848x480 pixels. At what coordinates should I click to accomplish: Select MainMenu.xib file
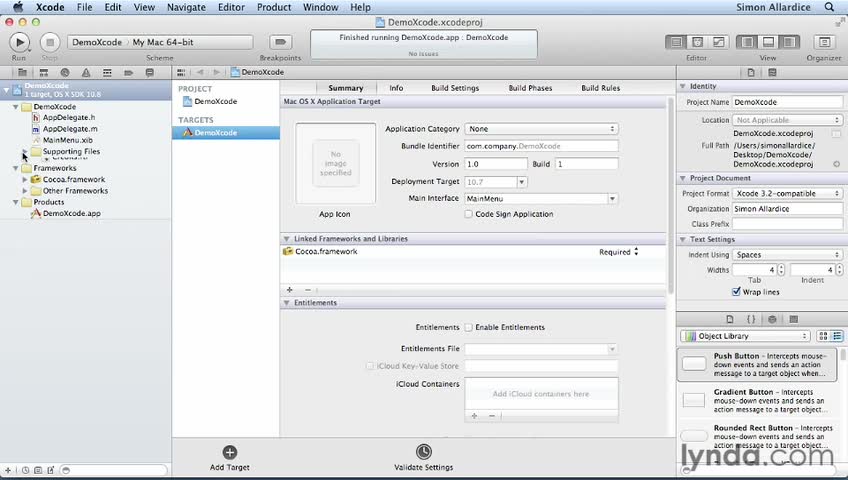tap(67, 141)
